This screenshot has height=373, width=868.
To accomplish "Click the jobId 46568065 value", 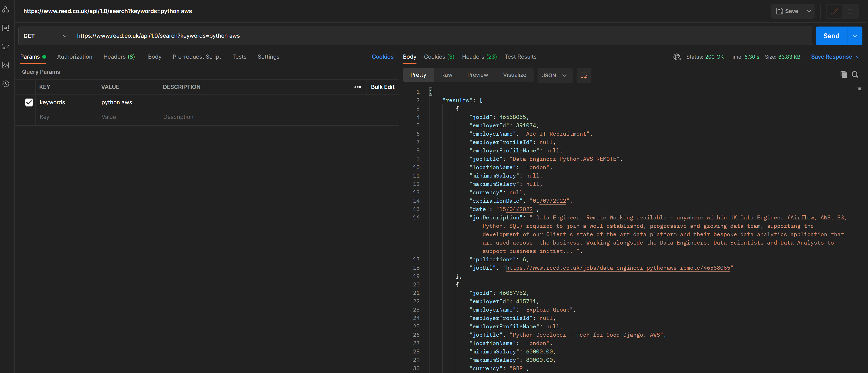I will [512, 117].
